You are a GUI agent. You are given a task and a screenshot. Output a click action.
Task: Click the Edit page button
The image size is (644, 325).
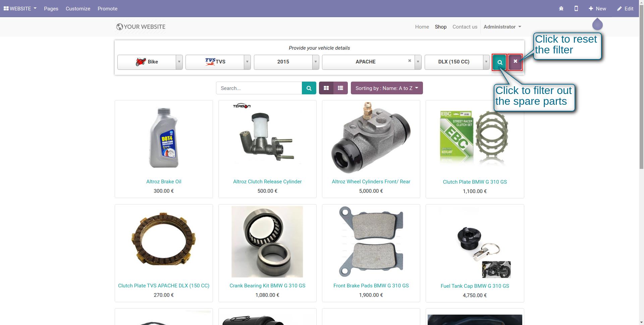pos(625,9)
